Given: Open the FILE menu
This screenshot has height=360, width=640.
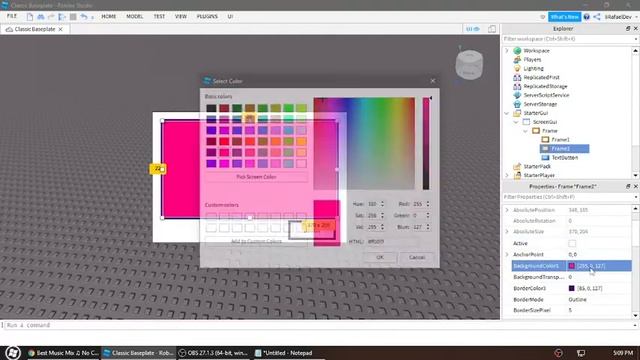Looking at the screenshot, I should click(12, 16).
